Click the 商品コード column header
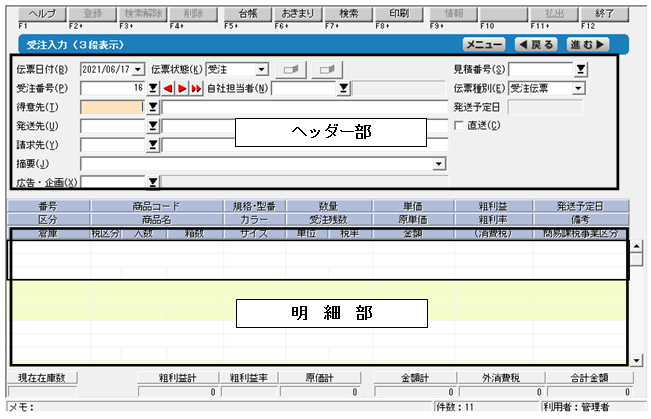 (x=157, y=206)
